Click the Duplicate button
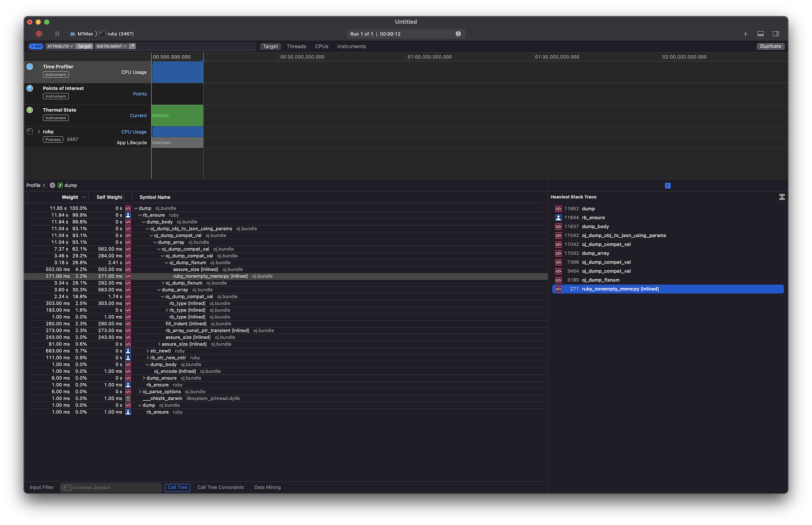 [x=770, y=46]
